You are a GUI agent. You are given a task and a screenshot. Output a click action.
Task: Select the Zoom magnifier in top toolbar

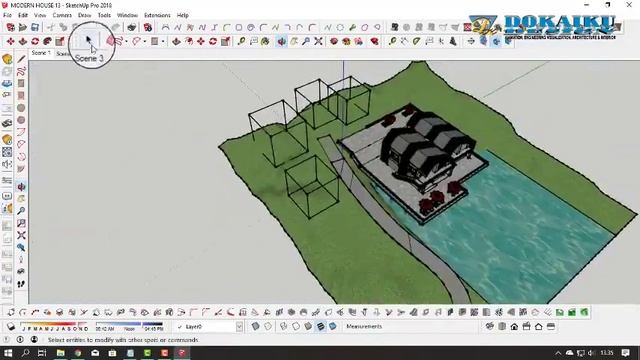point(306,41)
